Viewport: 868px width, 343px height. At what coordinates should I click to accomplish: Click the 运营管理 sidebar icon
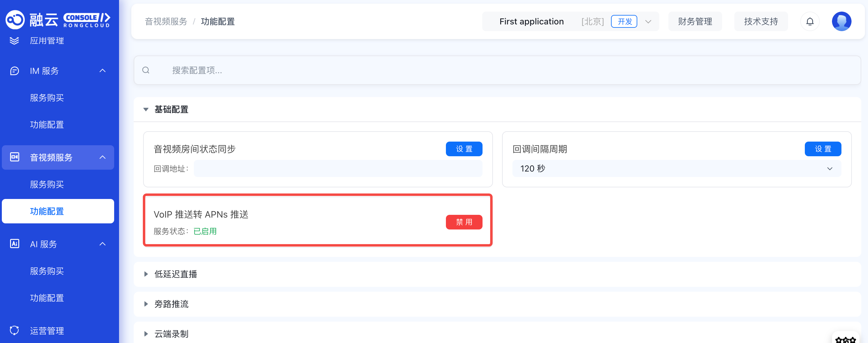click(x=14, y=330)
